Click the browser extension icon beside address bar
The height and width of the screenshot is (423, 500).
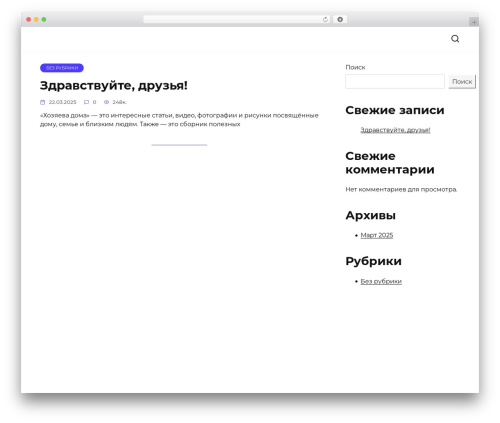pos(340,19)
